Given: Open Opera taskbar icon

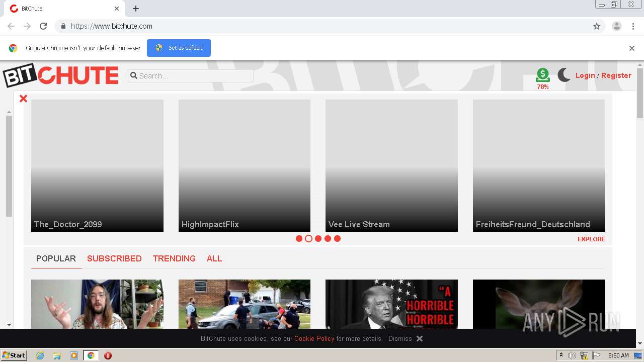Looking at the screenshot, I should point(108,355).
